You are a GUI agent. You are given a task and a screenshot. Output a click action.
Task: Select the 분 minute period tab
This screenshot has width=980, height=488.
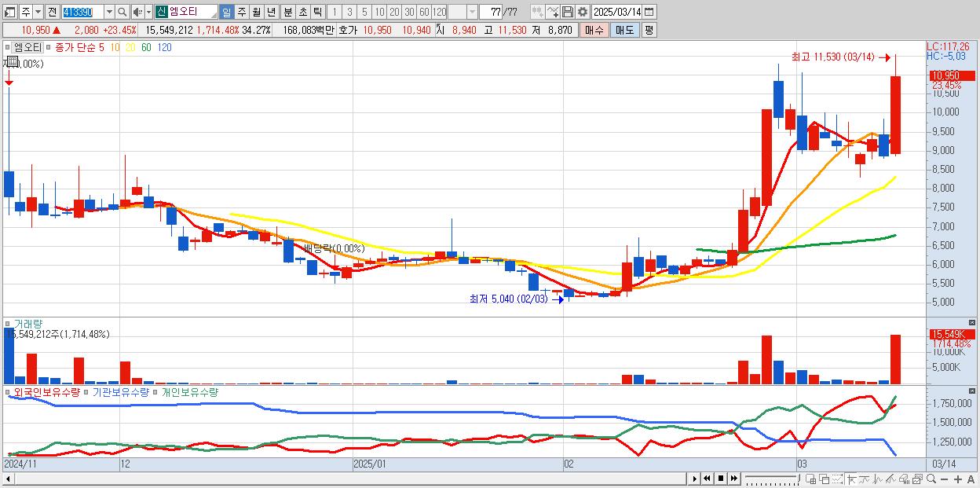click(x=287, y=12)
